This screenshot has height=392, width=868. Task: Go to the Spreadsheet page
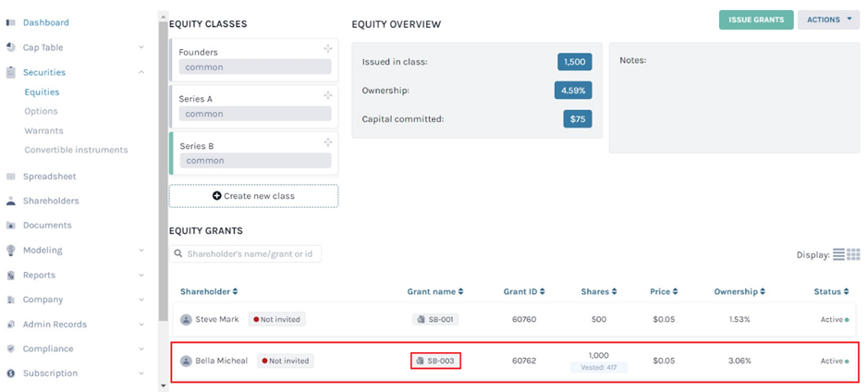click(49, 177)
